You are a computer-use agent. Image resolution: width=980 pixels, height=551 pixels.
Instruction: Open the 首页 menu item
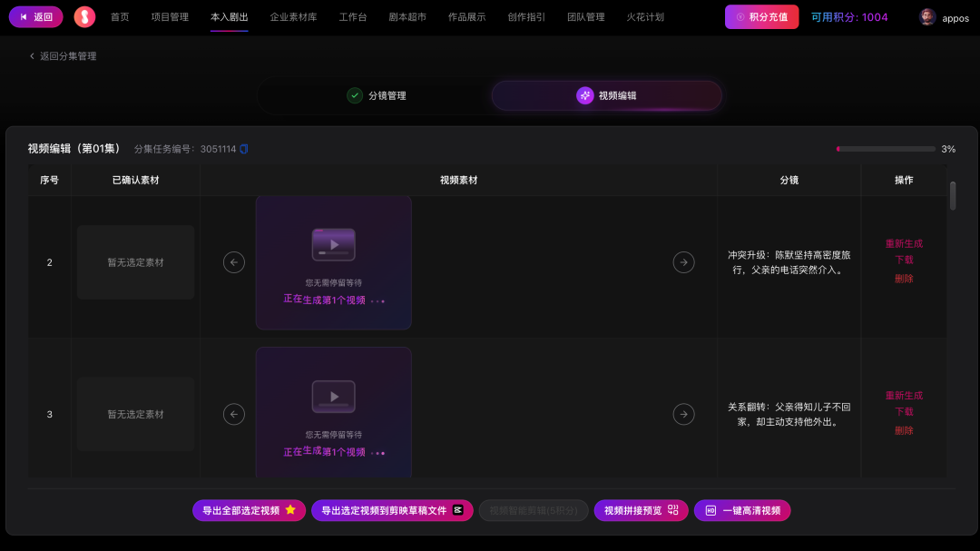pos(120,17)
